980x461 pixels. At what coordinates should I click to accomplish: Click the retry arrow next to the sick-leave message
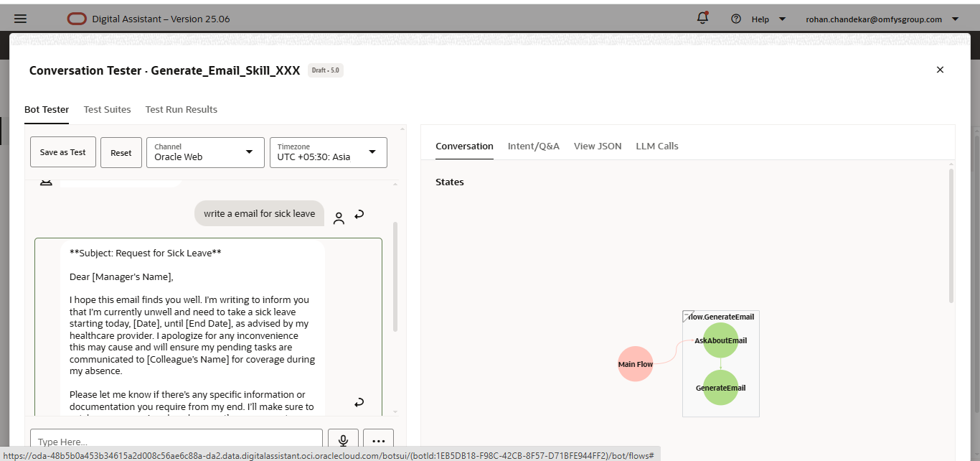pyautogui.click(x=359, y=214)
